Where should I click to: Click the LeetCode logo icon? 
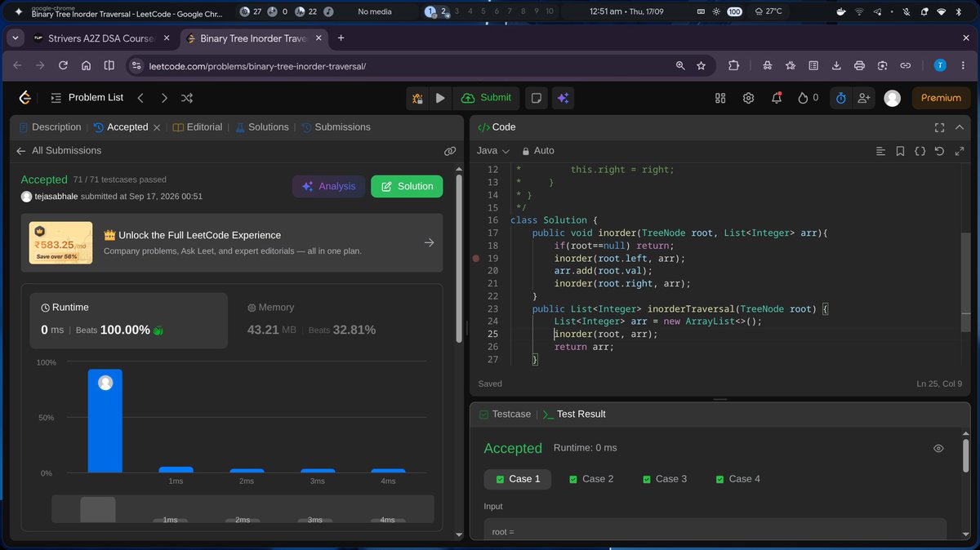click(x=25, y=98)
